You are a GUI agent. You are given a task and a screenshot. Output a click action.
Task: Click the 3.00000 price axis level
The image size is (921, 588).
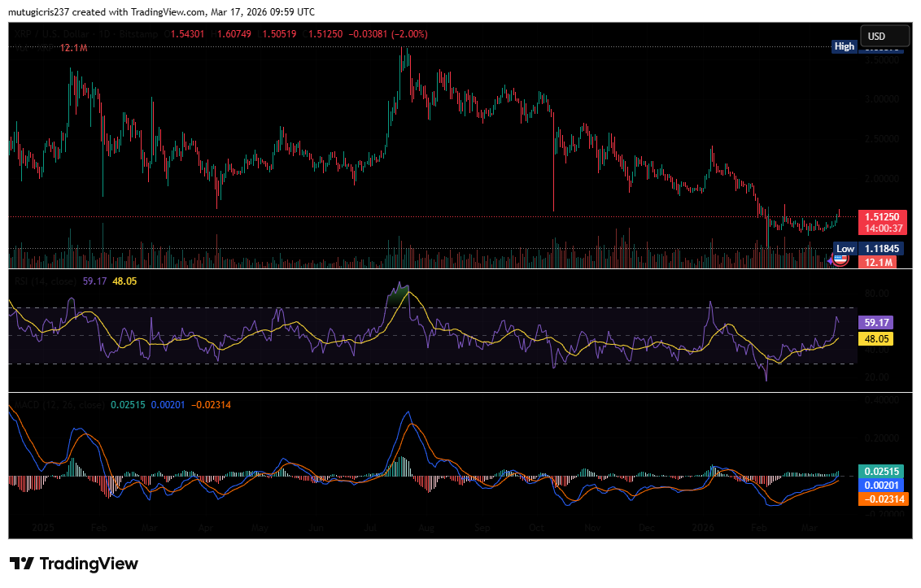882,98
